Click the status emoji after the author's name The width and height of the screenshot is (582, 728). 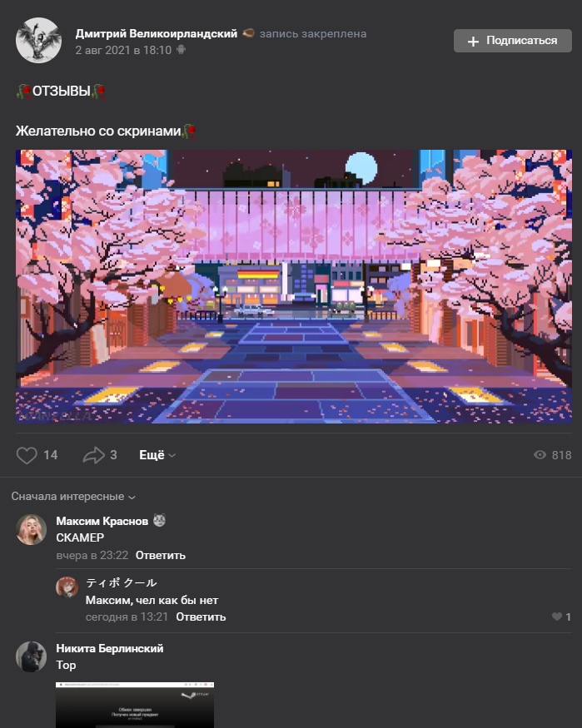248,33
